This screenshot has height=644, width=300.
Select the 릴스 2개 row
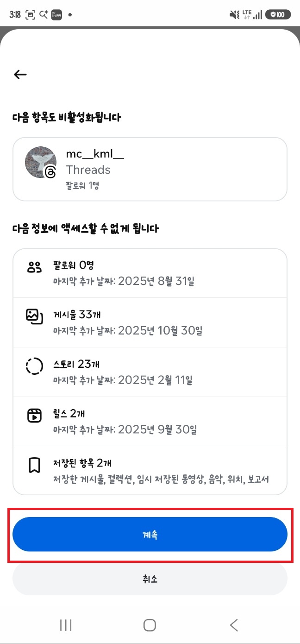tap(150, 421)
